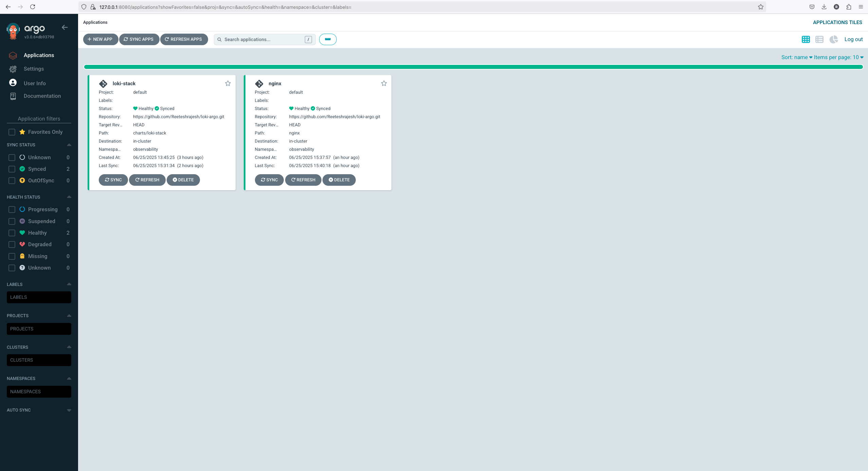The height and width of the screenshot is (471, 868).
Task: Tick the Degraded health status filter
Action: coord(12,244)
